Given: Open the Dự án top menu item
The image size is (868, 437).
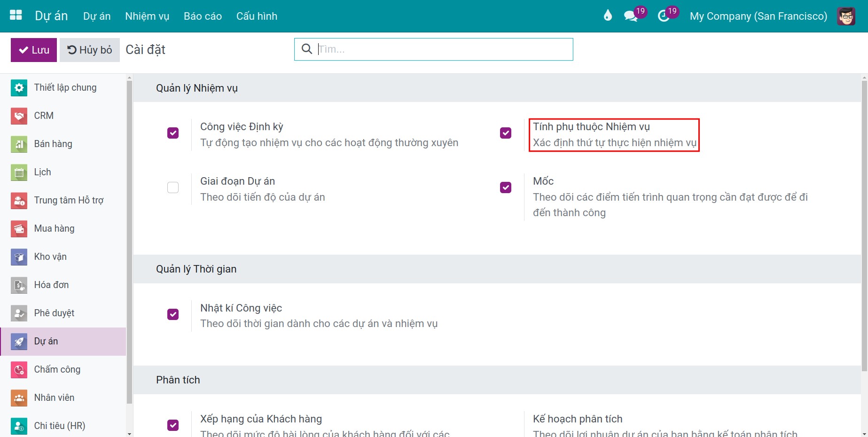Looking at the screenshot, I should [97, 16].
